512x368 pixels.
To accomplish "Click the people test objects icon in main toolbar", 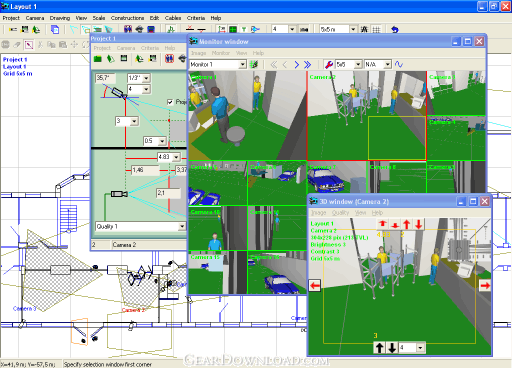I will [x=128, y=30].
